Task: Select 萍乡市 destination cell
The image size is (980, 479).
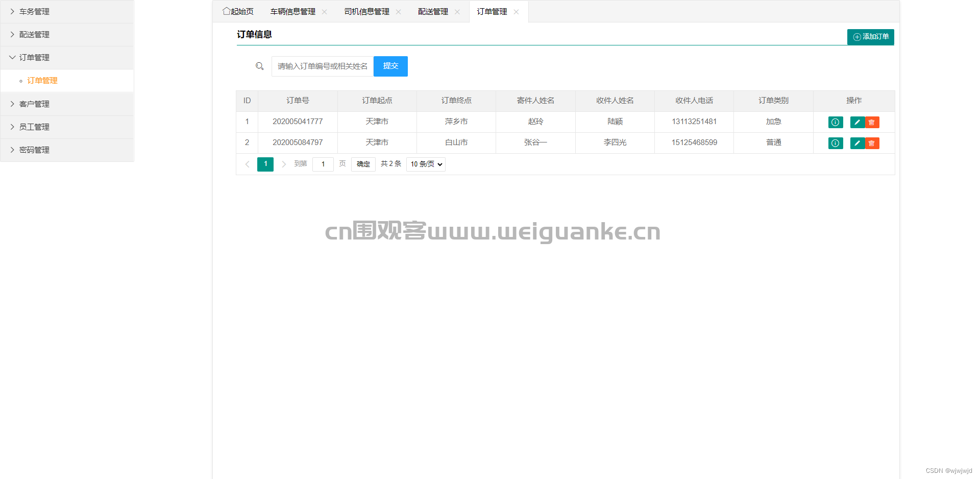Action: pyautogui.click(x=456, y=122)
